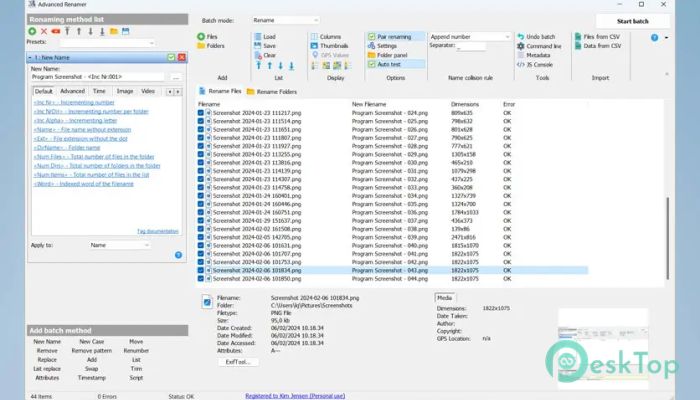700x400 pixels.
Task: Uncheck Screenshot 2024-01-24 160401.png
Action: click(x=200, y=196)
